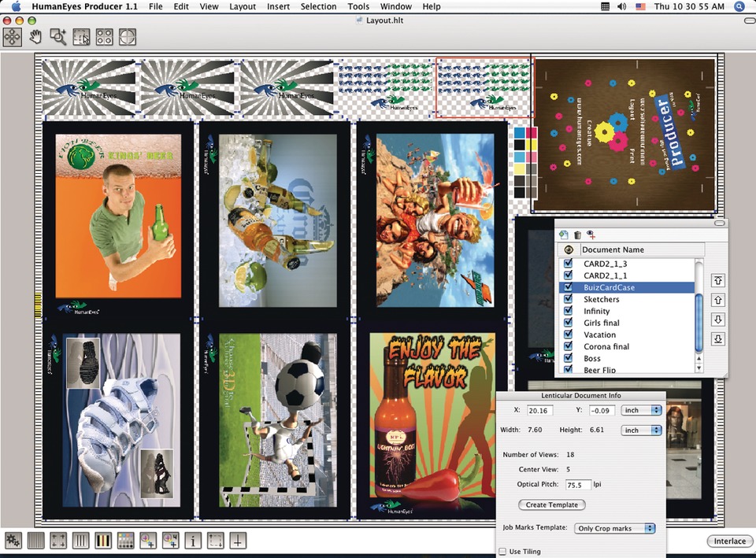Viewport: 756px width, 558px height.
Task: Click the colored crosshair registration icon
Action: pyautogui.click(x=148, y=541)
